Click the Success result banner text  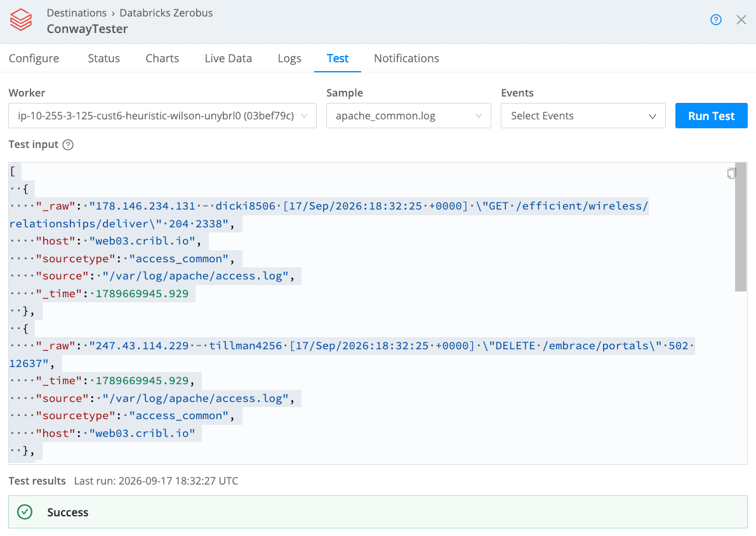[x=67, y=513]
